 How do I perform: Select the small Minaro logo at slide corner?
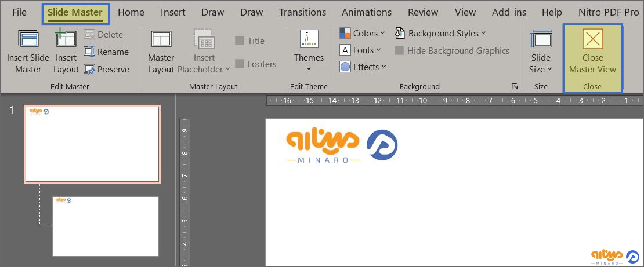615,257
